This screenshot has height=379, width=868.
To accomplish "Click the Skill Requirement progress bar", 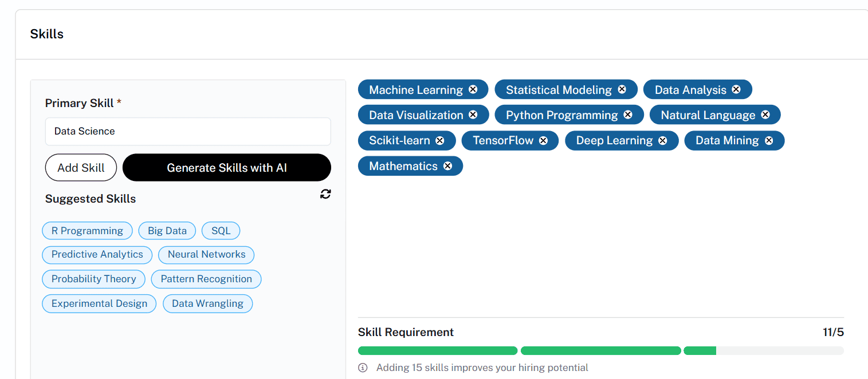I will tap(601, 350).
